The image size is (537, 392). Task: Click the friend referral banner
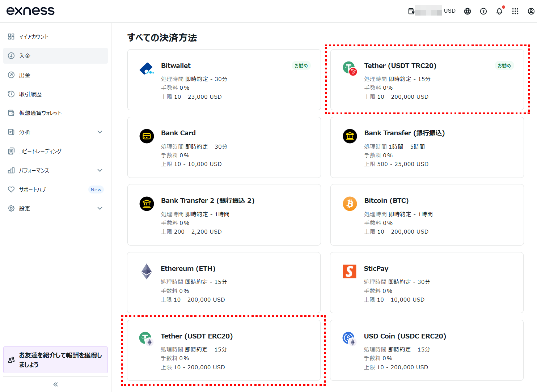(x=55, y=360)
